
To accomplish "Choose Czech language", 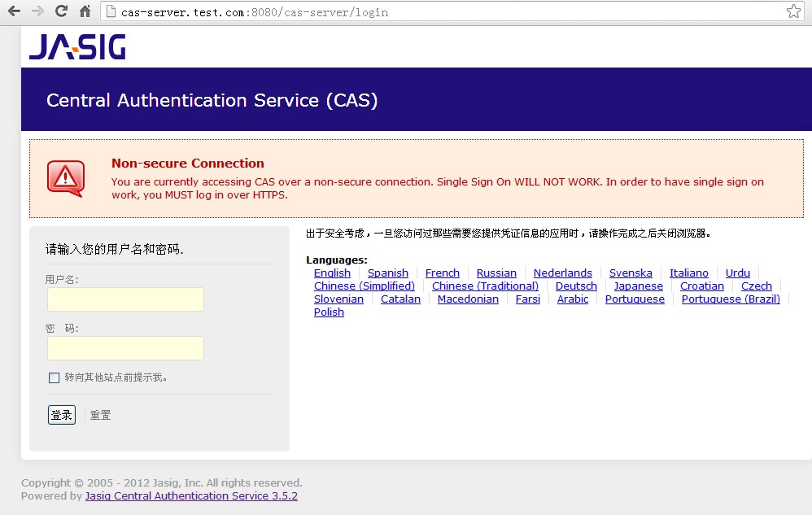I will click(x=756, y=286).
